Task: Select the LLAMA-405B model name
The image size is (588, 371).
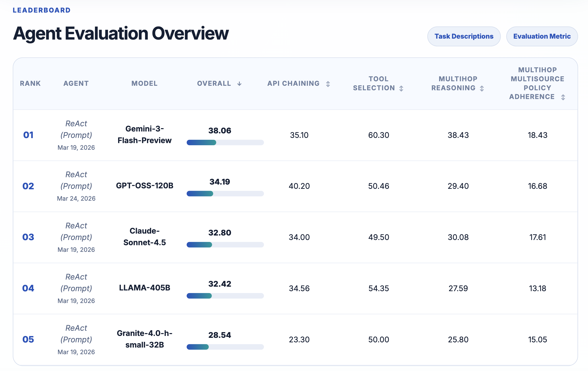Action: tap(144, 288)
